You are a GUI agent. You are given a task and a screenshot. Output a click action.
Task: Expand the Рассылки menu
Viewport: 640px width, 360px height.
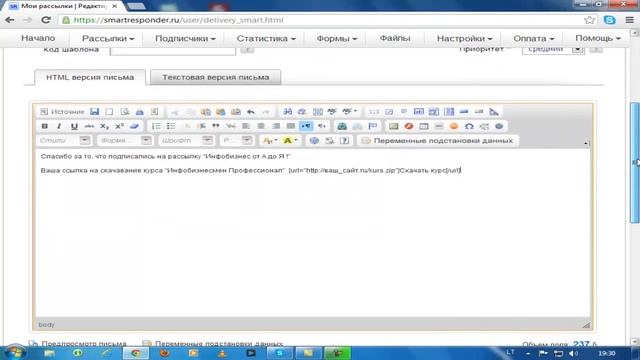tap(108, 38)
